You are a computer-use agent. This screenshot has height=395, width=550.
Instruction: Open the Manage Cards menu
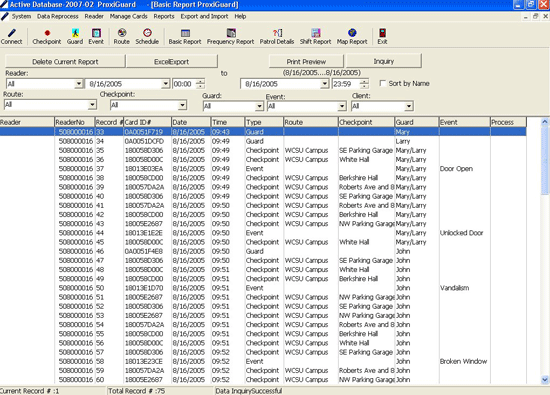pyautogui.click(x=128, y=16)
